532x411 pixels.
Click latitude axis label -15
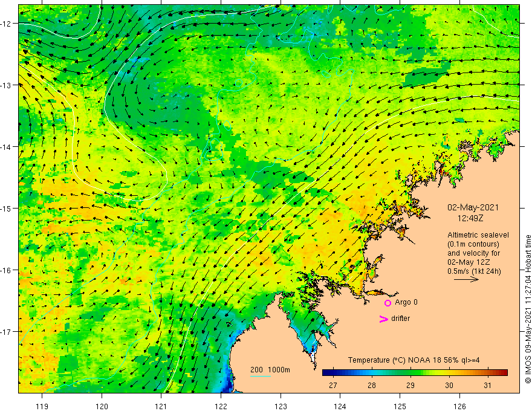pos(6,208)
